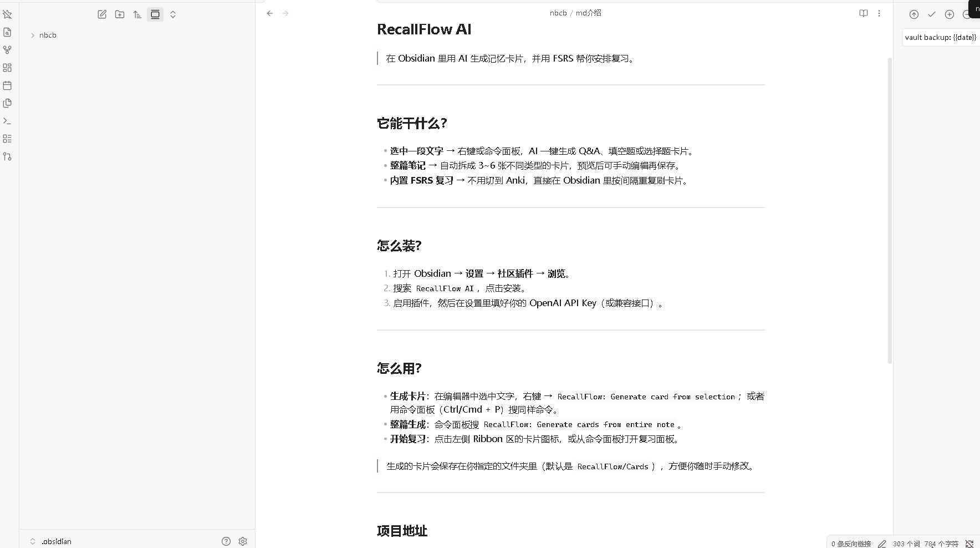This screenshot has width=980, height=548.
Task: Expand the nbcb folder chevron
Action: 33,35
